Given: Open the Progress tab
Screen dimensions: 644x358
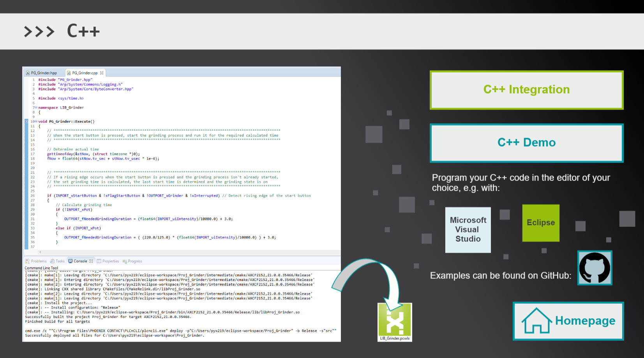Looking at the screenshot, I should click(132, 261).
